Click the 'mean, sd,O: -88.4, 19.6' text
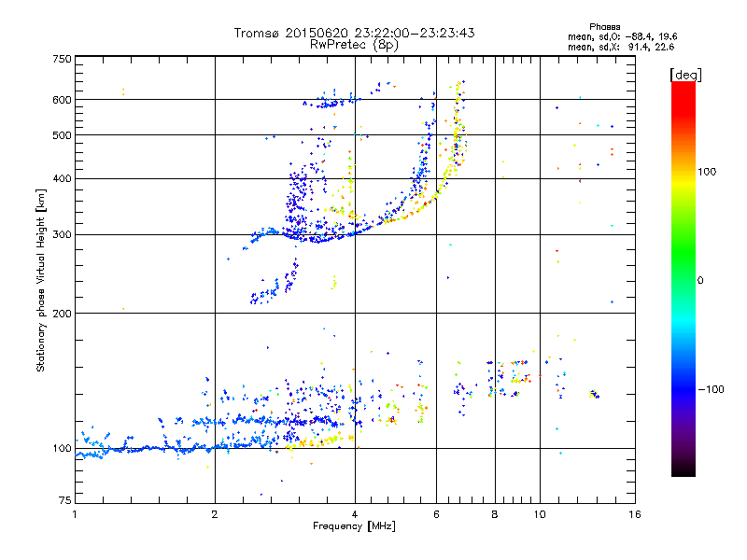The height and width of the screenshot is (560, 747). 622,36
